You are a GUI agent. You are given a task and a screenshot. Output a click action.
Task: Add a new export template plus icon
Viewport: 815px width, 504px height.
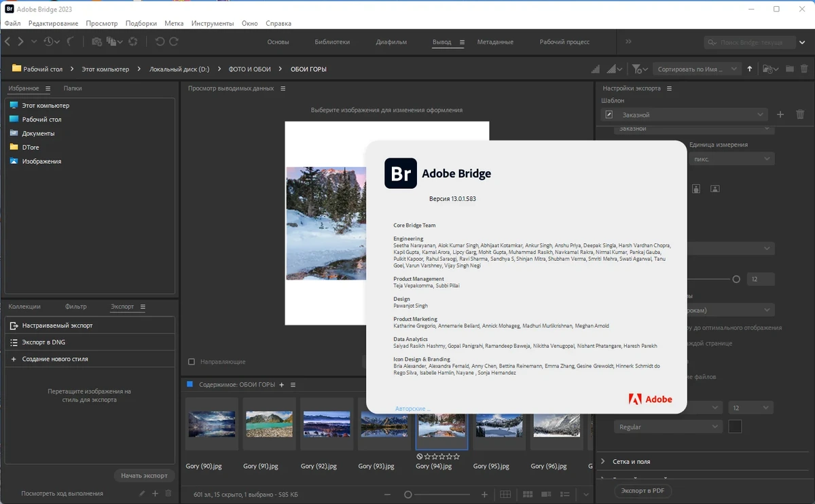780,115
